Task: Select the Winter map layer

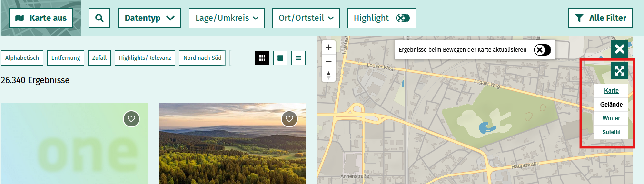Action: point(611,118)
